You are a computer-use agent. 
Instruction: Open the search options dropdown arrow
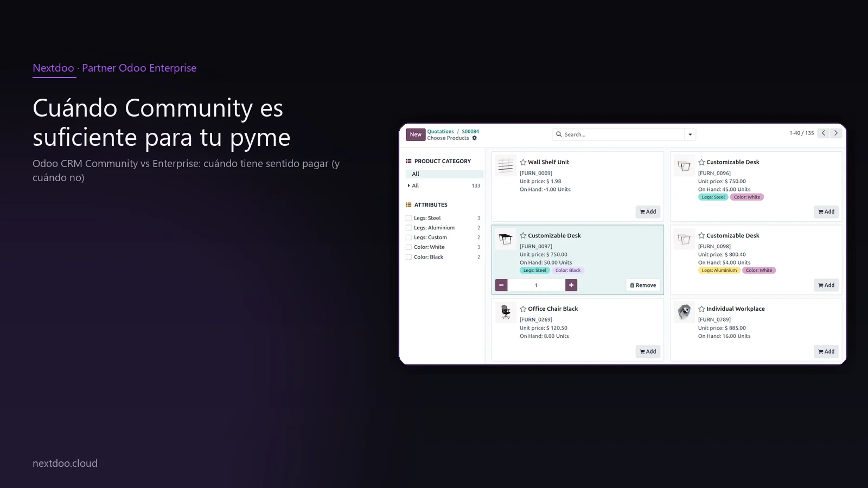pyautogui.click(x=690, y=134)
